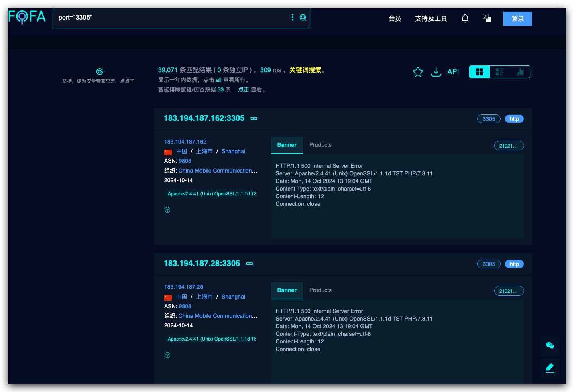The width and height of the screenshot is (574, 392).
Task: Select Banner tab in first result
Action: click(x=287, y=145)
